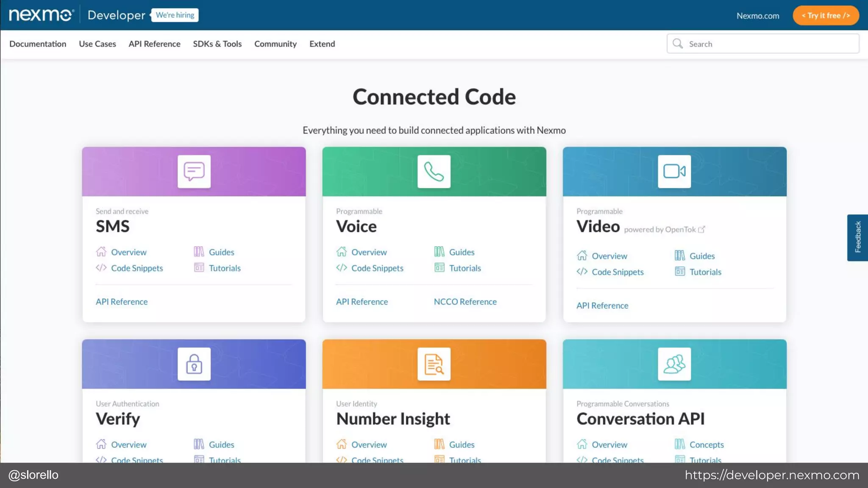Viewport: 868px width, 488px height.
Task: Open the Video Guides link
Action: point(702,256)
